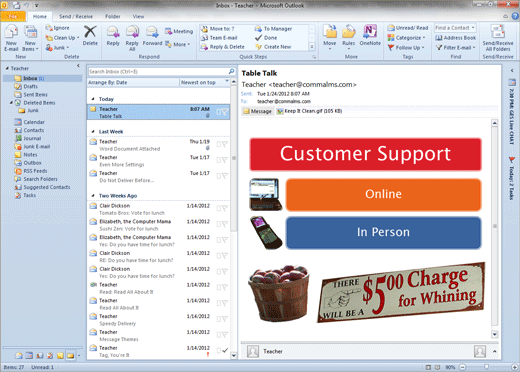
Task: Expand the Quick Steps gallery arrow
Action: [312, 47]
